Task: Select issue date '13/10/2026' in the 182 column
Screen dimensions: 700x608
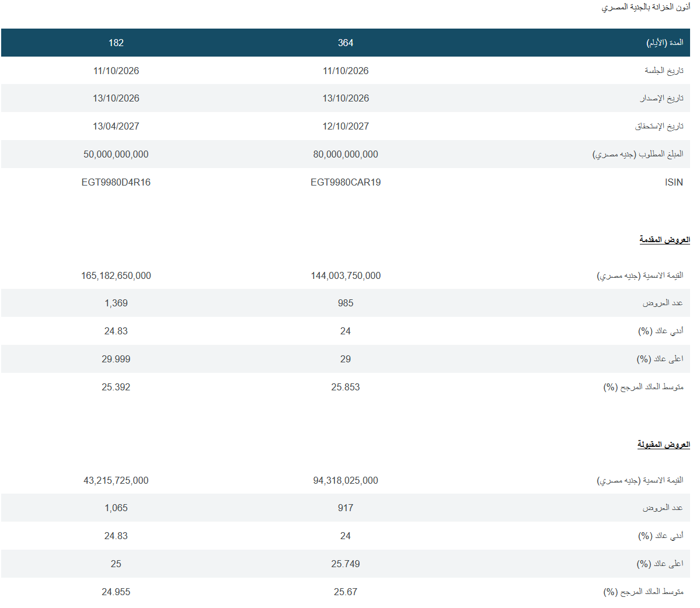Action: 116,98
